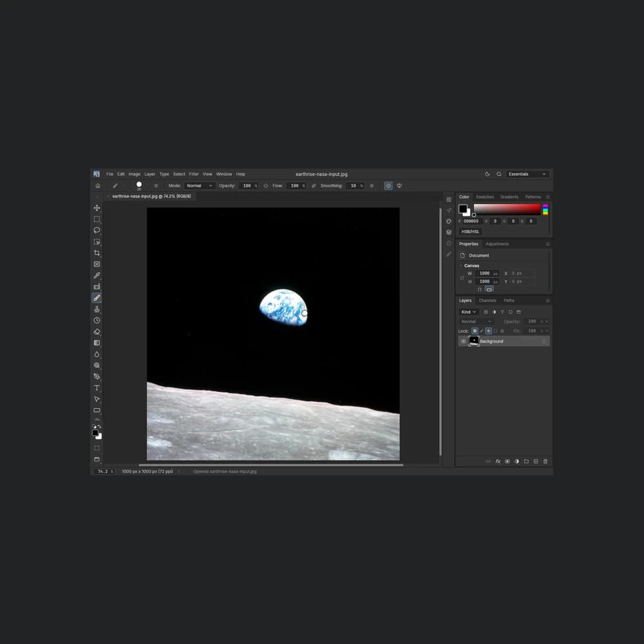This screenshot has height=644, width=644.
Task: Open the Filter menu
Action: point(194,174)
